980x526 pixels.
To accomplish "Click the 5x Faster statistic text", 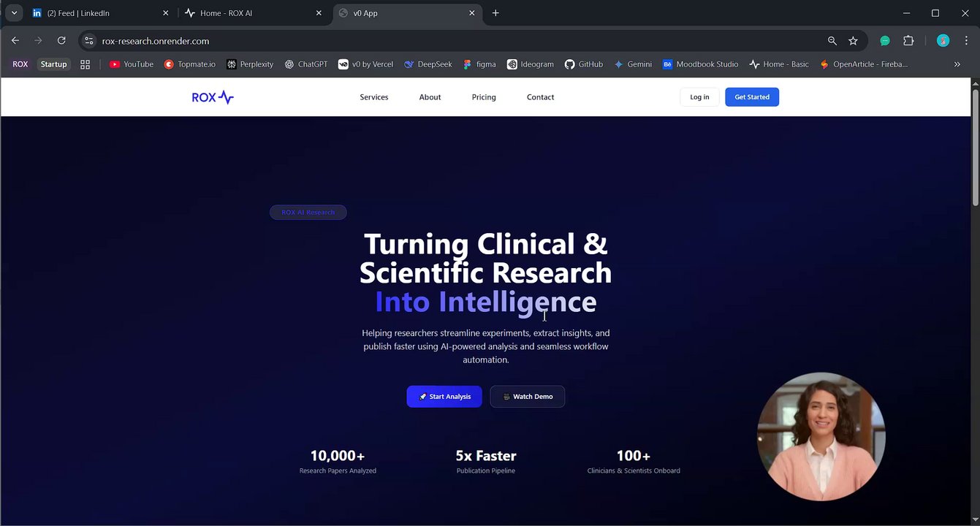I will coord(486,456).
